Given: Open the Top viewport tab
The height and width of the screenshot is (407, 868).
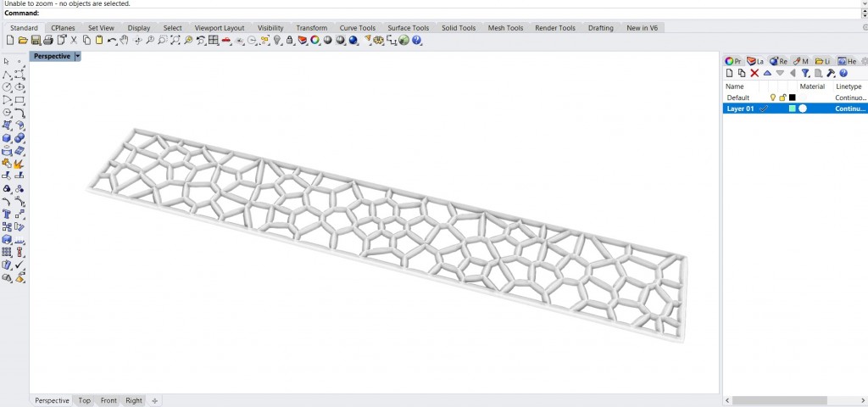Looking at the screenshot, I should coord(84,400).
